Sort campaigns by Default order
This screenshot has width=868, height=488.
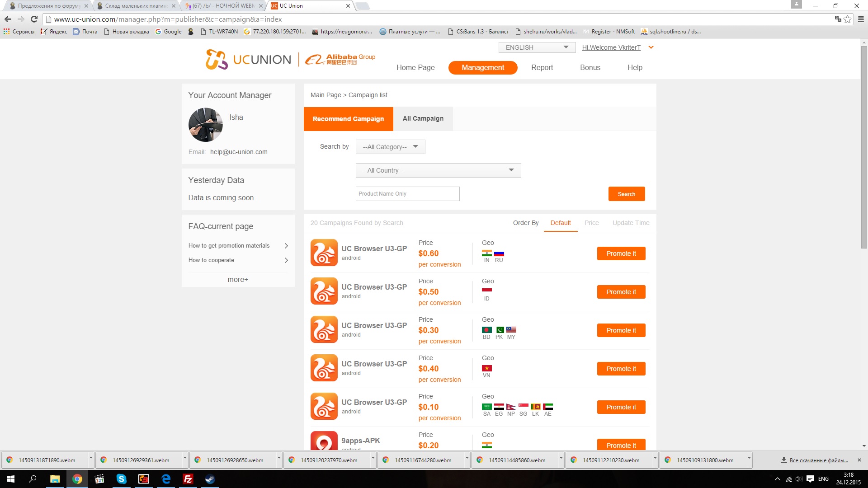pyautogui.click(x=561, y=223)
